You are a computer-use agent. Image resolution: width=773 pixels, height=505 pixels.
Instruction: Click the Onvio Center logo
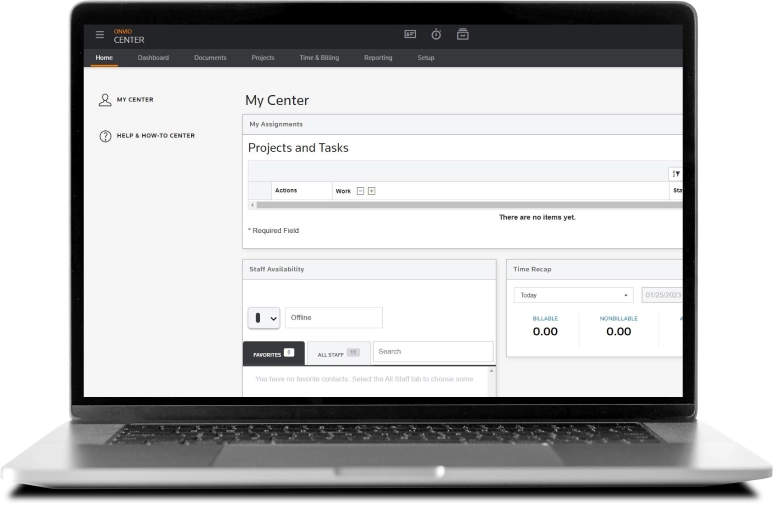pos(129,36)
